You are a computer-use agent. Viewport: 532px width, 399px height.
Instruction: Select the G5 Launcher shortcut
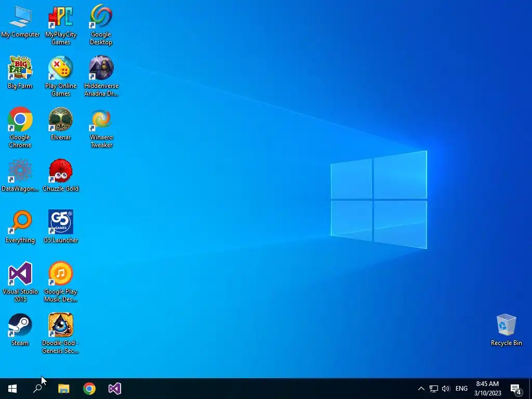tap(61, 227)
